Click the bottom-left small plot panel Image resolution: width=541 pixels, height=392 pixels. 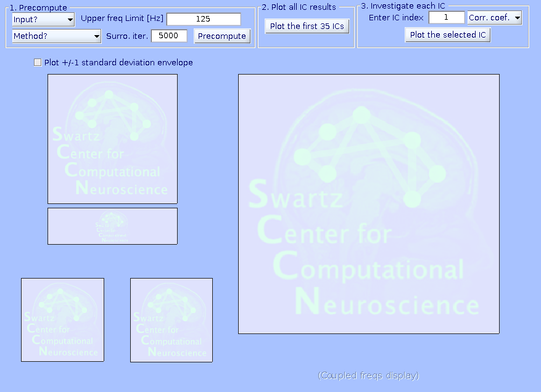[62, 320]
